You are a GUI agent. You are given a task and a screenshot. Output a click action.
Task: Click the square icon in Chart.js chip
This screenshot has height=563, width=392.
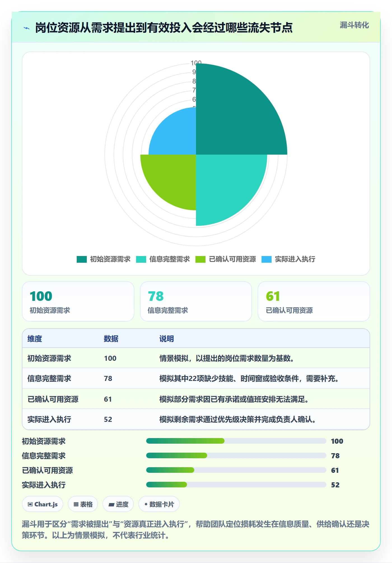(30, 504)
